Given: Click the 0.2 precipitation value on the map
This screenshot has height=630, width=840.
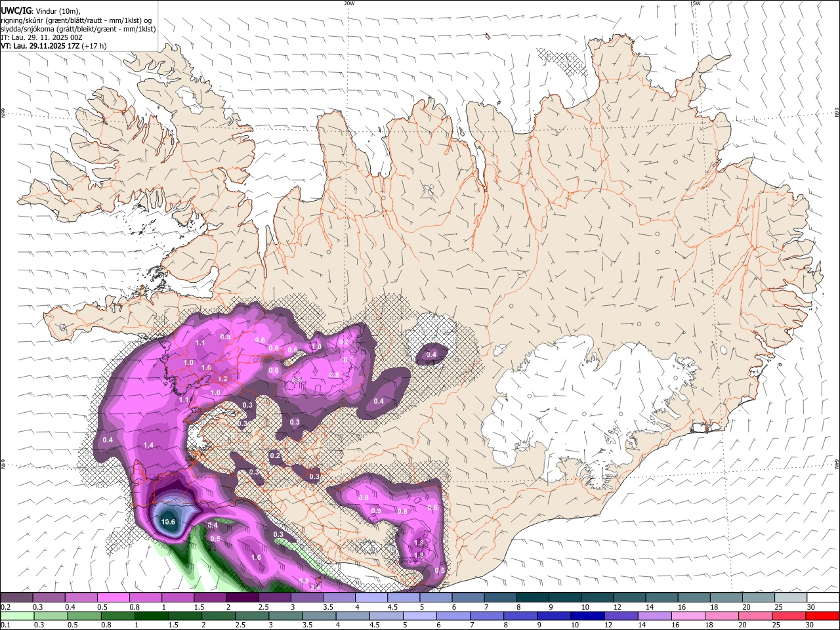Looking at the screenshot, I should (x=275, y=455).
